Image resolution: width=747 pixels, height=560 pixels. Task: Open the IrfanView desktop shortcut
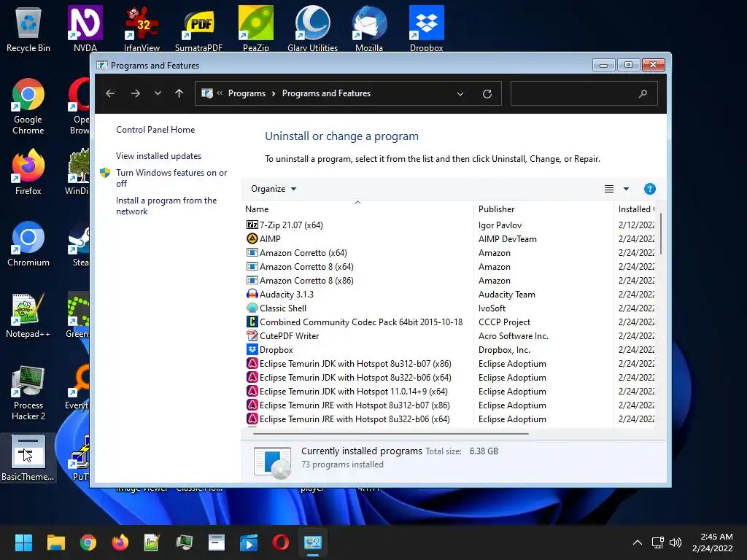(142, 28)
